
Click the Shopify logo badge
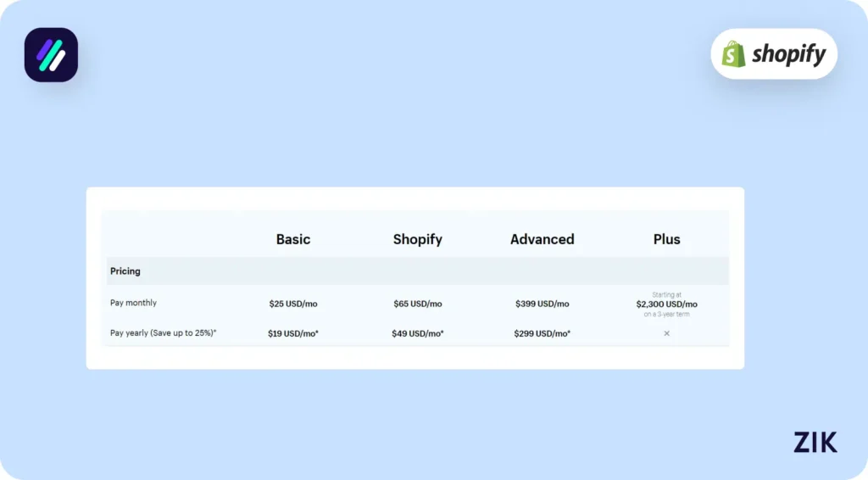773,53
